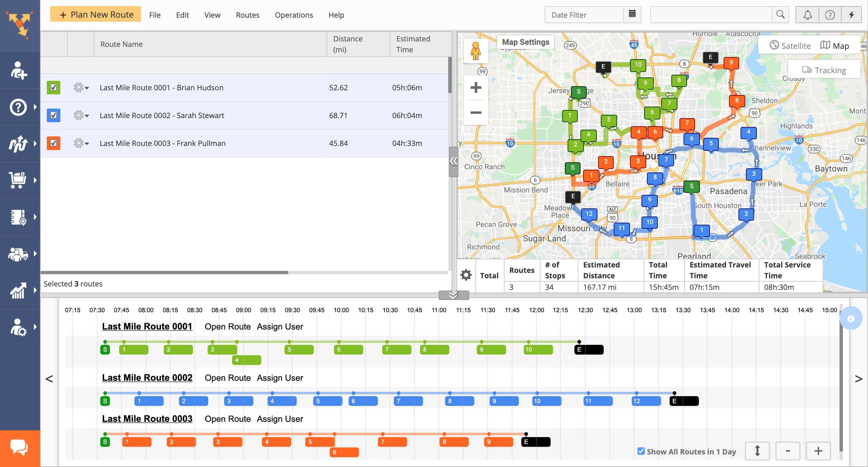Toggle checkbox for Last Mile Route 0002

(54, 115)
